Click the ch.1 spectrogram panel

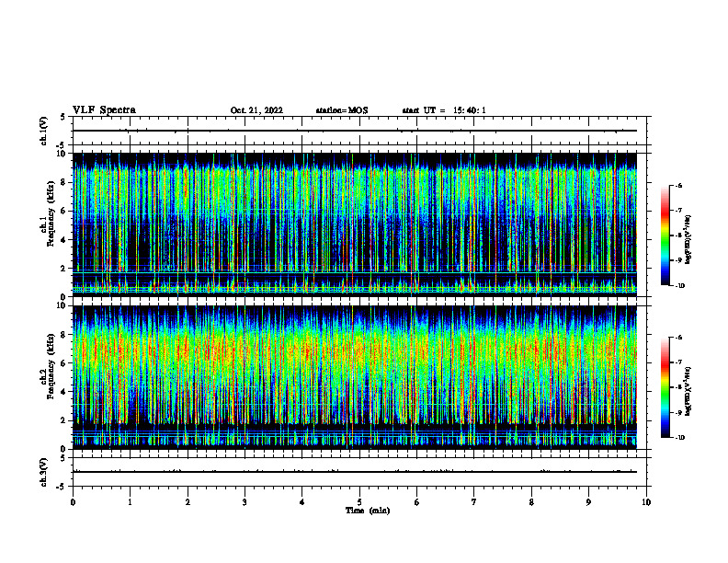click(x=359, y=224)
